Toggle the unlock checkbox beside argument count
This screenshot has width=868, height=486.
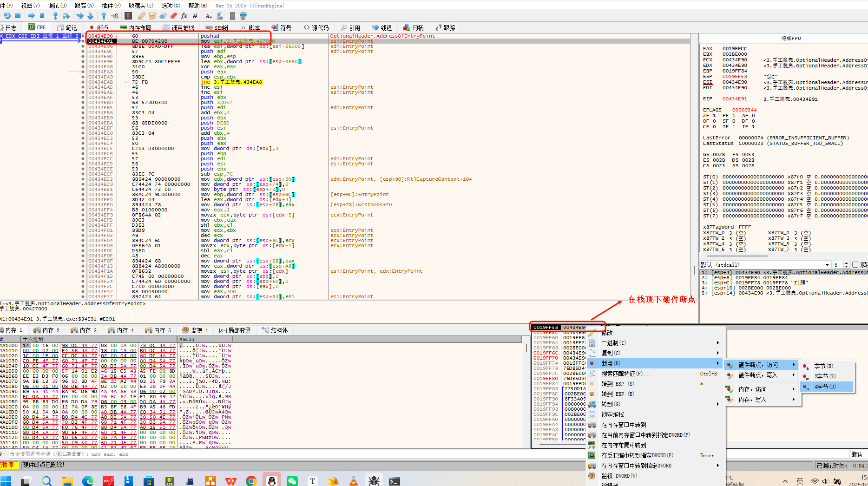point(855,265)
